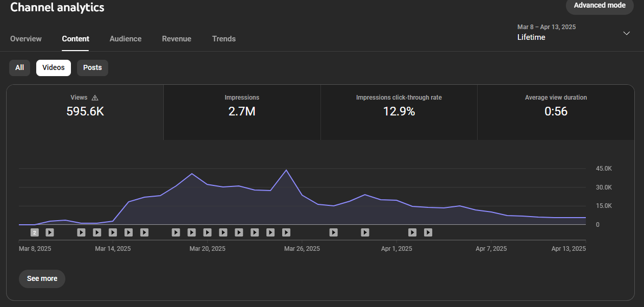
Task: Show the Views metric card chart
Action: [x=85, y=112]
